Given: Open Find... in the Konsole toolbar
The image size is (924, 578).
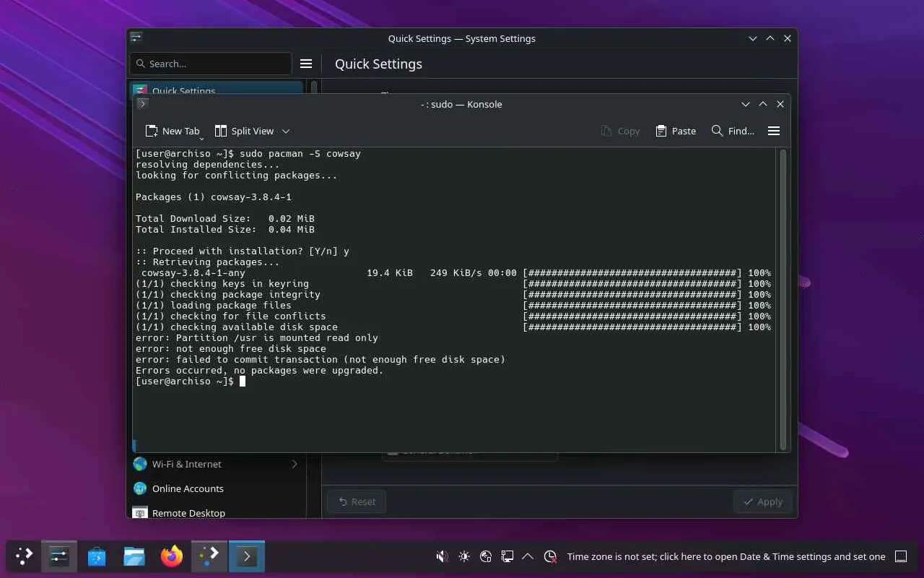Looking at the screenshot, I should (733, 131).
